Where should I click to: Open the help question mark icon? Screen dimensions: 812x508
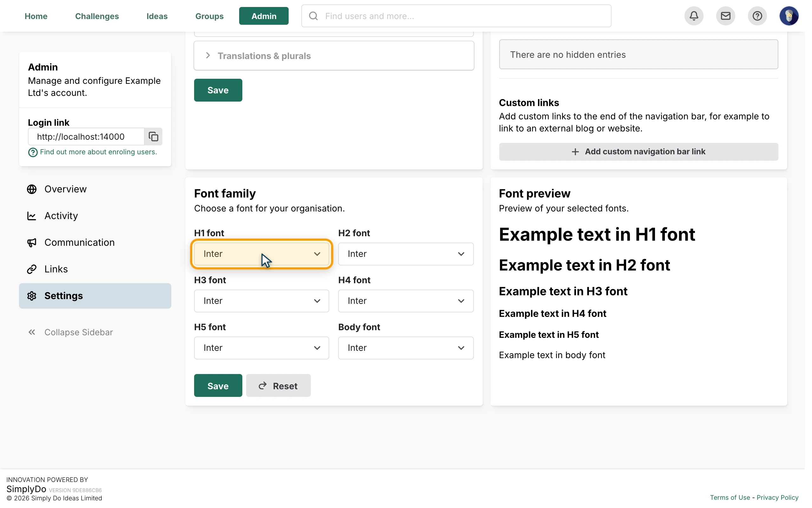pyautogui.click(x=757, y=16)
